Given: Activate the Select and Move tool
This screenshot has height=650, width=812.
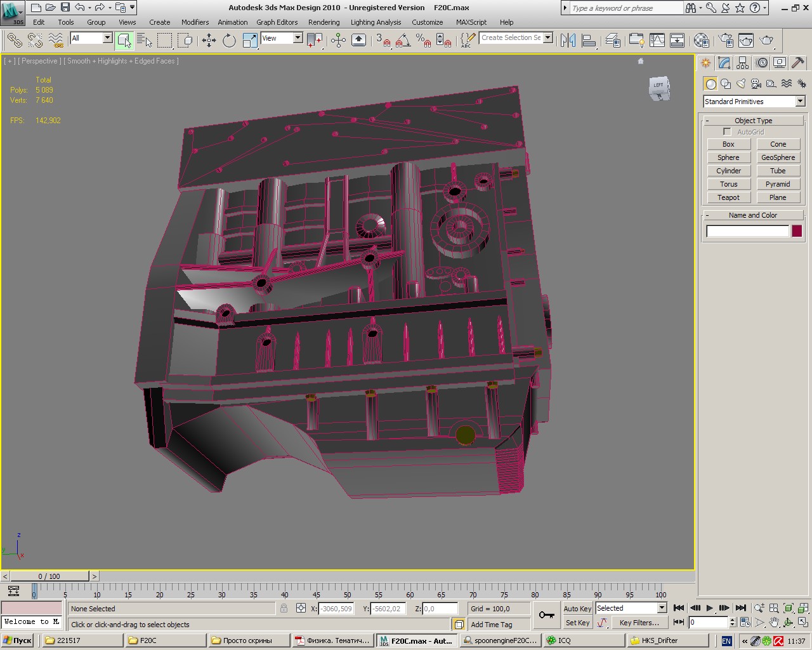Looking at the screenshot, I should pyautogui.click(x=209, y=41).
